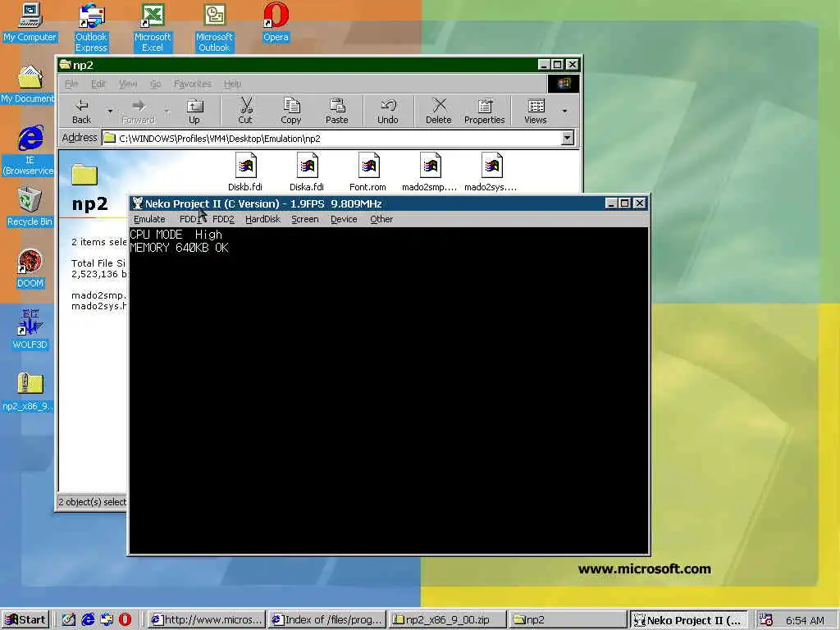Switch to http://www.micros... taskbar window
This screenshot has height=630, width=840.
pos(206,620)
